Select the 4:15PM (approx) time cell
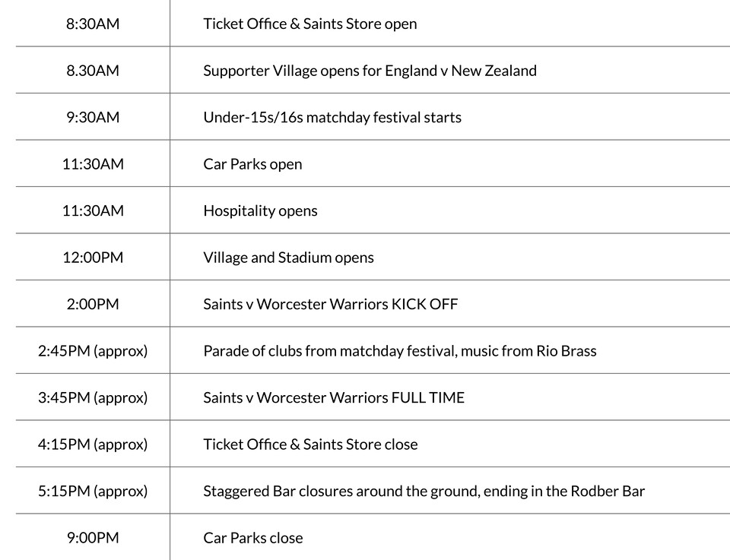 (x=93, y=445)
